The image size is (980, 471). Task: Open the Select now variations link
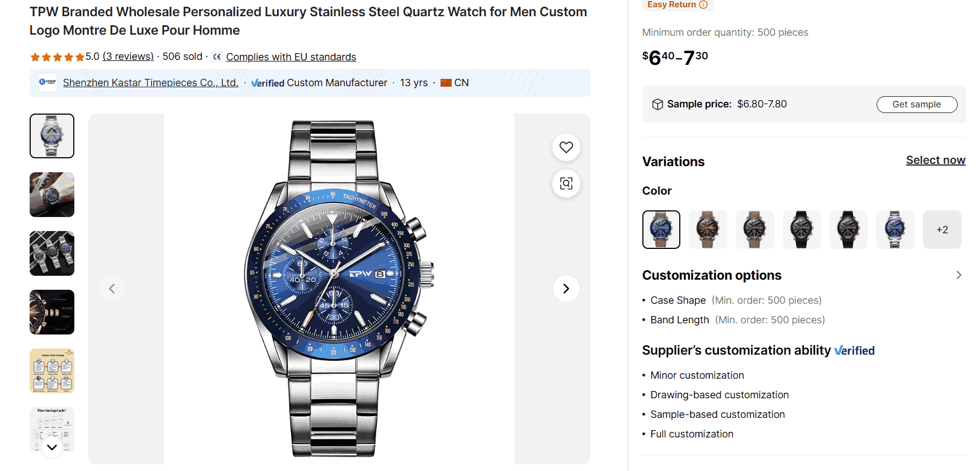coord(935,160)
